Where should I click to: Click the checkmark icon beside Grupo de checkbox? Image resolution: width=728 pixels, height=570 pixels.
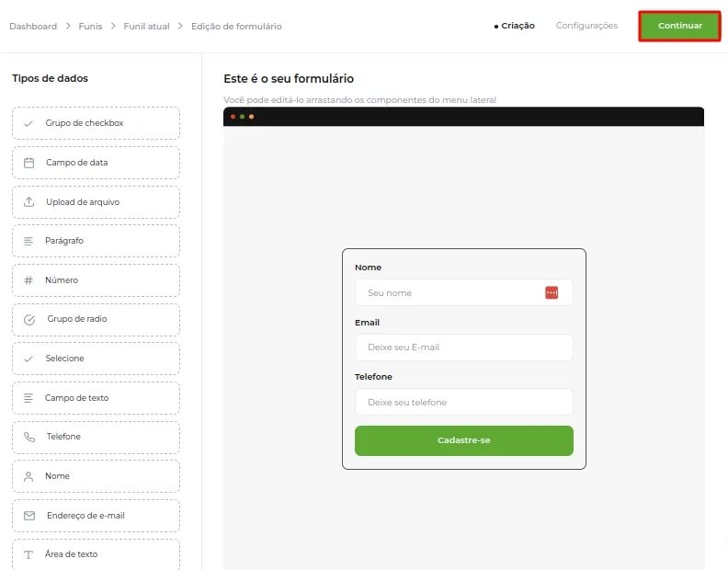[28, 123]
